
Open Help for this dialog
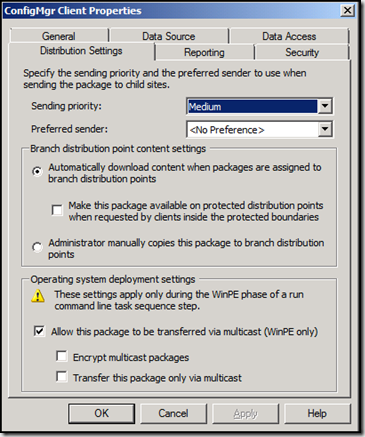[317, 413]
